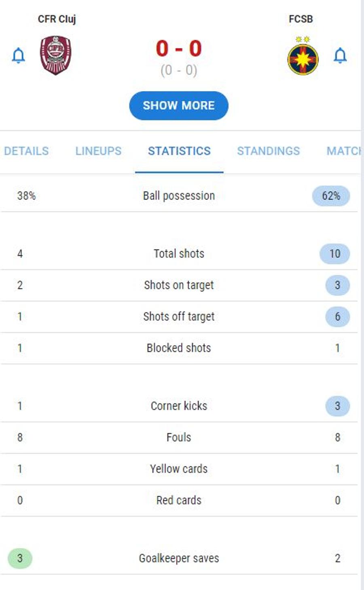364x590 pixels.
Task: Select the STATISTICS tab
Action: coord(179,151)
